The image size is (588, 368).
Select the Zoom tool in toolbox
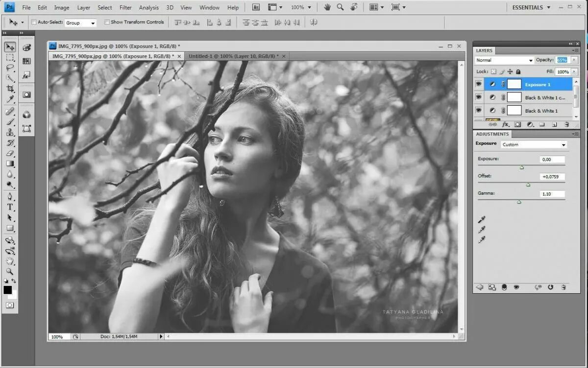coord(10,272)
